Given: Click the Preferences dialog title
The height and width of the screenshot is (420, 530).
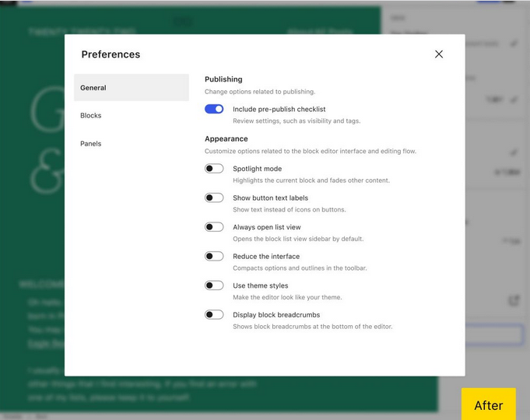Looking at the screenshot, I should pyautogui.click(x=111, y=54).
